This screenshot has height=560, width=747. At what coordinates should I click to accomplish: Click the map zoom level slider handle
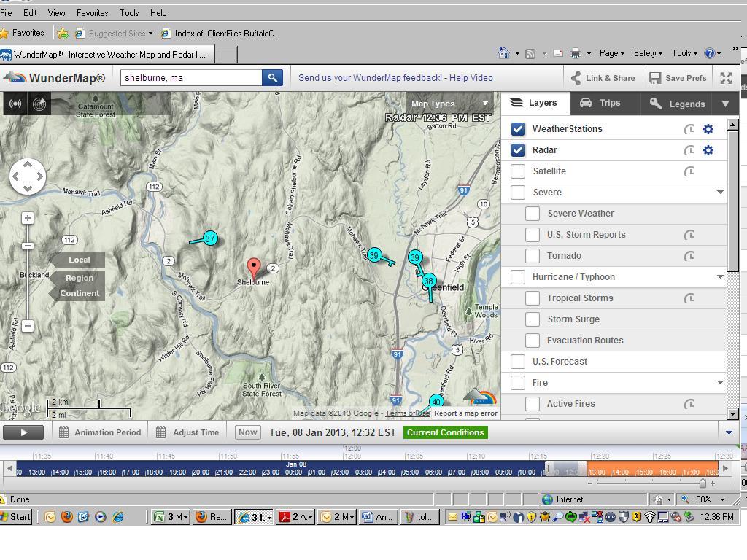coord(28,246)
